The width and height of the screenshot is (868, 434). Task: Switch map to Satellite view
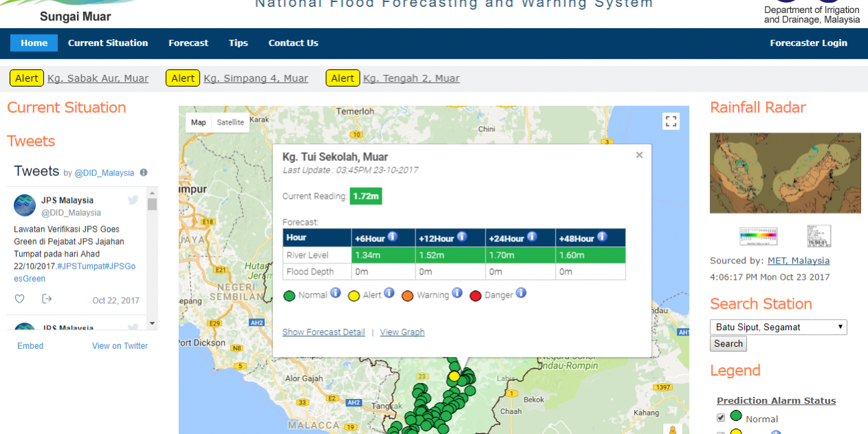[x=230, y=122]
